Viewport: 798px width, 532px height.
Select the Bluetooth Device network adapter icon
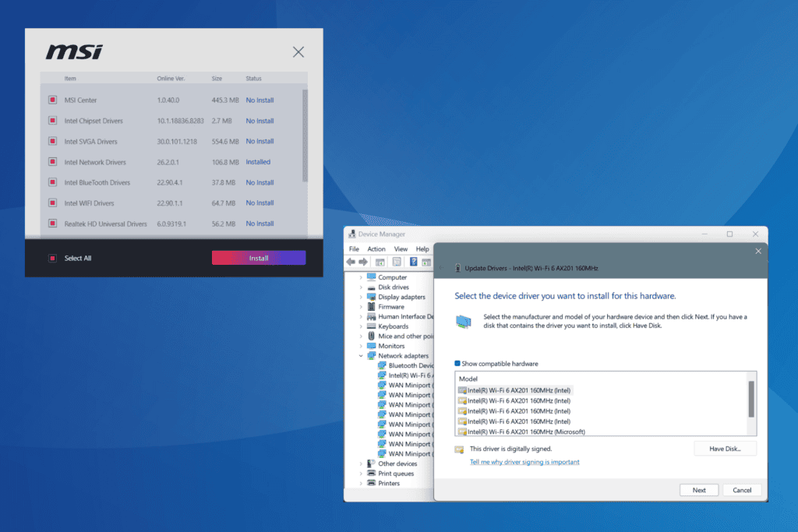coord(382,365)
